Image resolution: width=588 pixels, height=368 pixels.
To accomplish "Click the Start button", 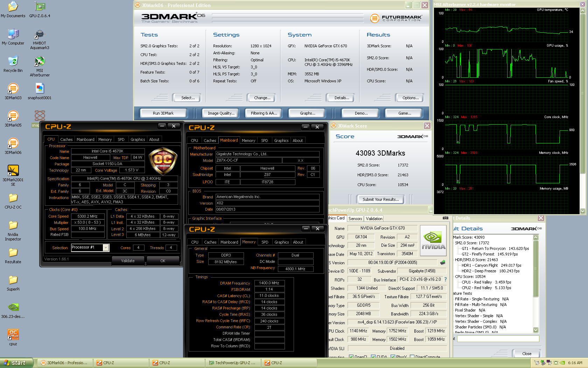I will click(17, 363).
